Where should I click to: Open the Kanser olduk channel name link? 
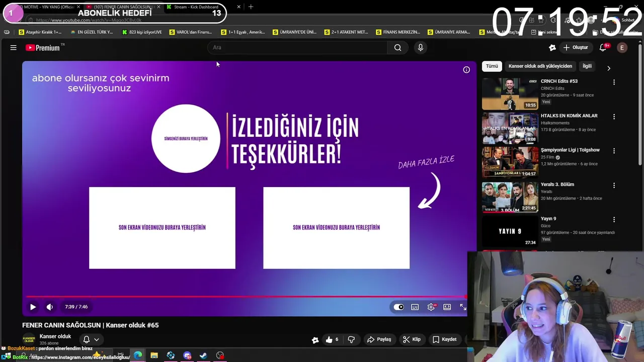[x=55, y=336]
